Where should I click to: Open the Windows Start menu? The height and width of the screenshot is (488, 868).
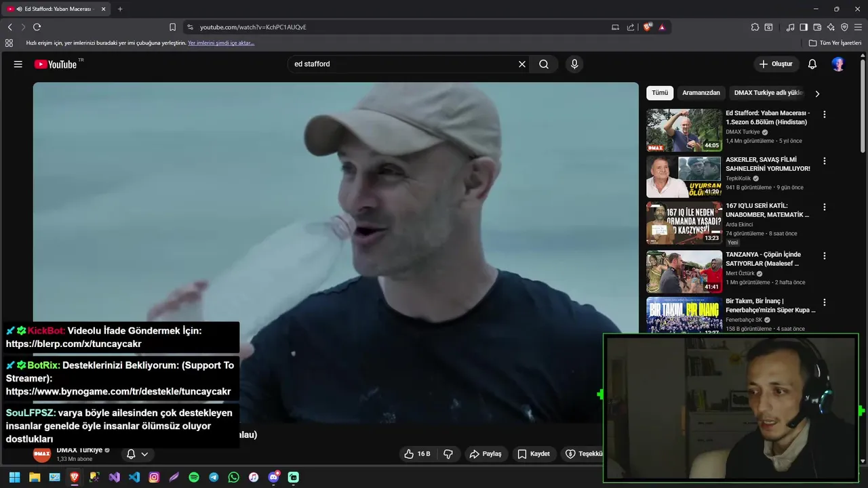coord(14,477)
